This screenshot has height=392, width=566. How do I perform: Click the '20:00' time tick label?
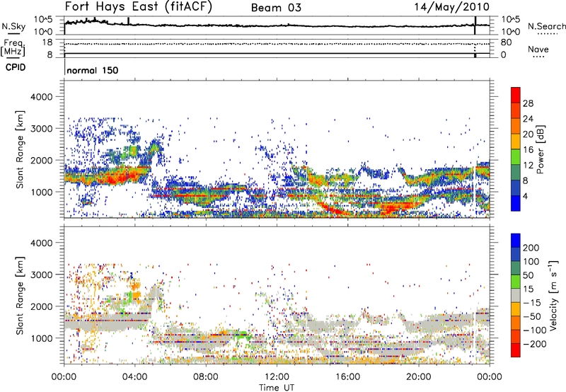419,377
